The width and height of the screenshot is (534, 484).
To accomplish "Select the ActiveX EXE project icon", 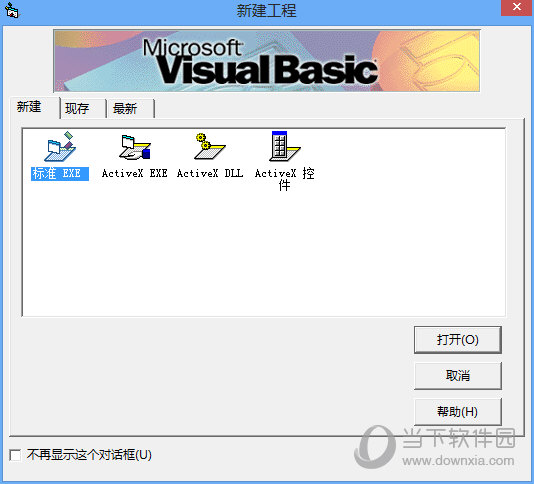I will 135,147.
